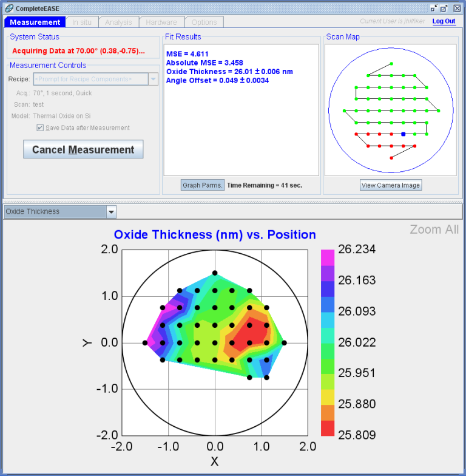Toggle Save Data after Measurement checkbox
Image resolution: width=466 pixels, height=476 pixels.
click(x=40, y=127)
